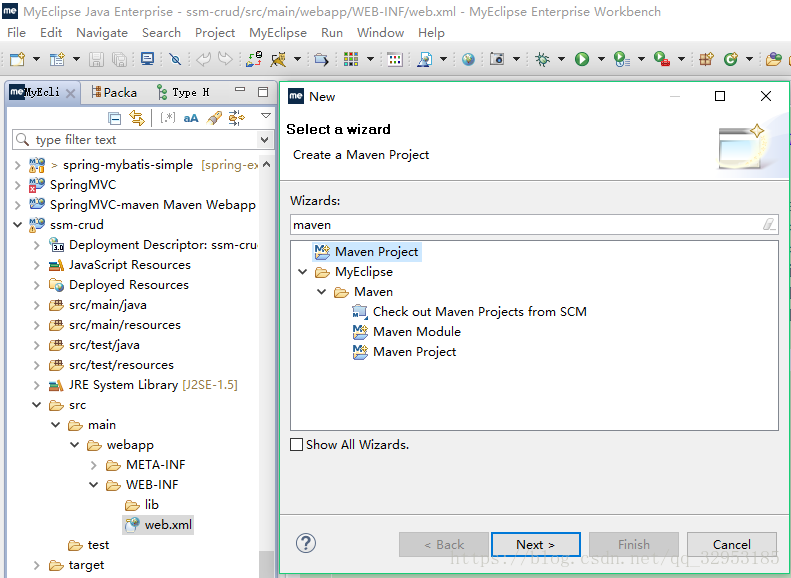This screenshot has width=791, height=578.
Task: Open the MyEclipse menu
Action: coord(278,33)
